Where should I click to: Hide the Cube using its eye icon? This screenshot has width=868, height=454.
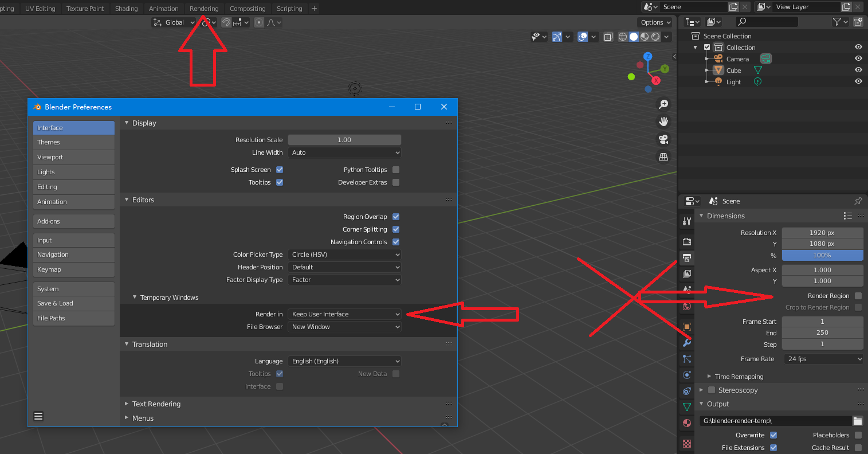point(858,70)
